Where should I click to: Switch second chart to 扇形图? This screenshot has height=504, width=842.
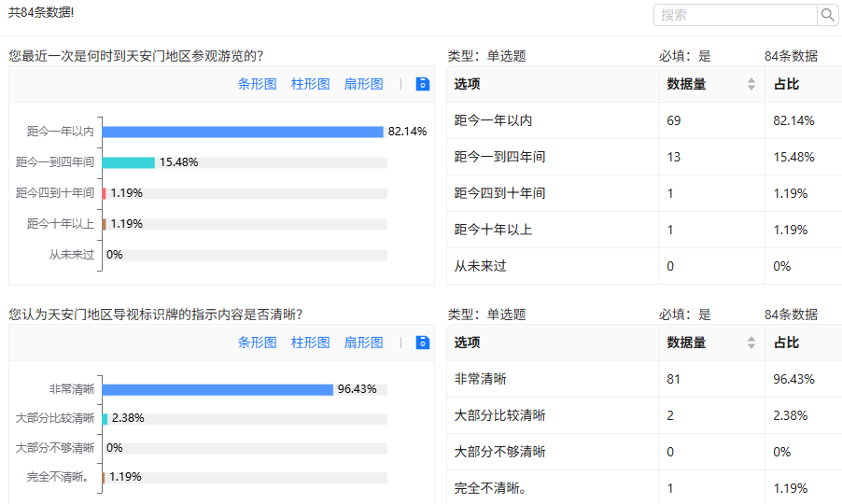(363, 343)
